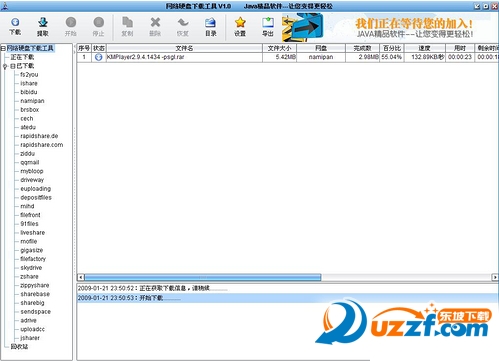Collapse the 已下载 downloaded tree node
Image resolution: width=499 pixels, height=361 pixels.
13,66
